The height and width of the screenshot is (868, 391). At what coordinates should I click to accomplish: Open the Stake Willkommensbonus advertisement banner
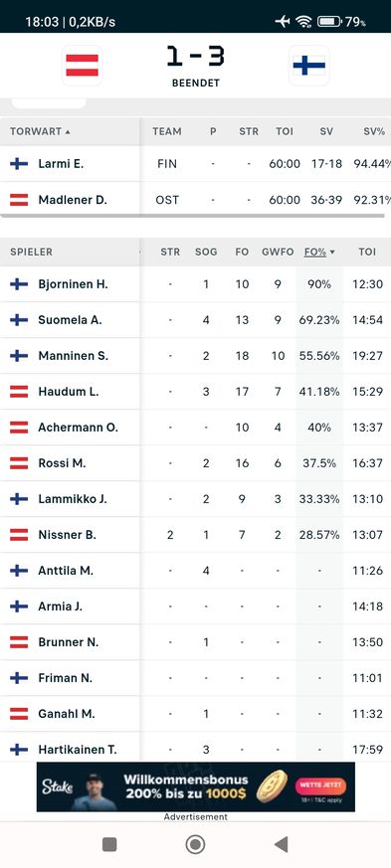click(195, 786)
